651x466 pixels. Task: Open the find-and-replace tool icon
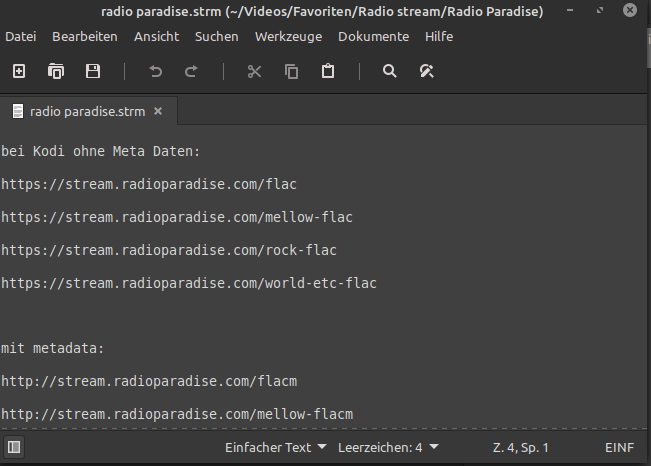(426, 71)
